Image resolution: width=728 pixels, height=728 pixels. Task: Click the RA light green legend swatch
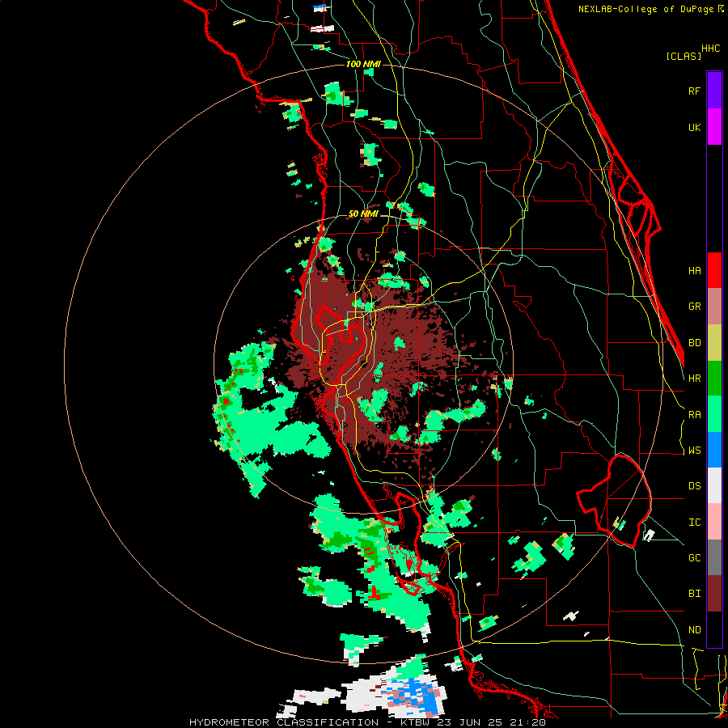pos(714,414)
